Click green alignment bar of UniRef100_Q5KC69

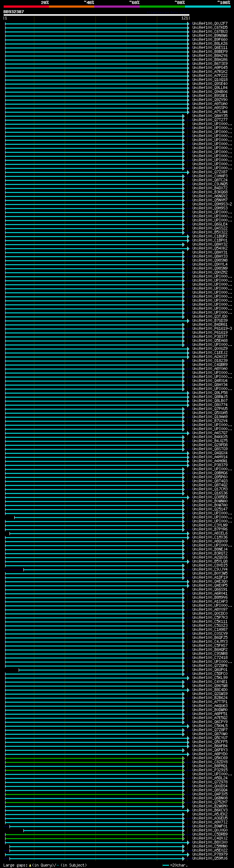(x=95, y=758)
